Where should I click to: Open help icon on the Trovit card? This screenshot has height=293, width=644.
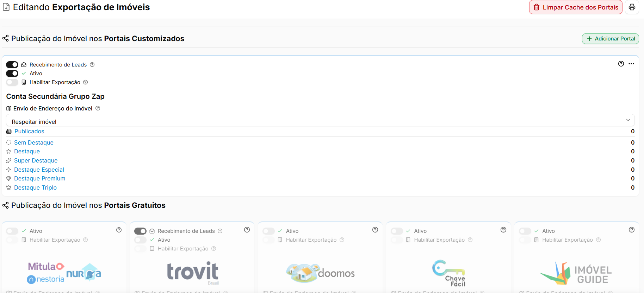coord(247,230)
